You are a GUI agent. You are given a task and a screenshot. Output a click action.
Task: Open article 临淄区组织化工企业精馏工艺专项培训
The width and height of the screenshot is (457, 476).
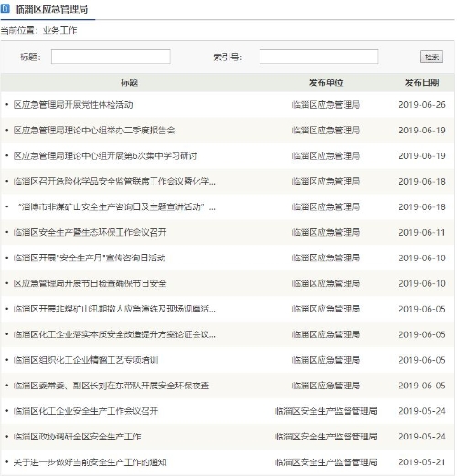[86, 360]
